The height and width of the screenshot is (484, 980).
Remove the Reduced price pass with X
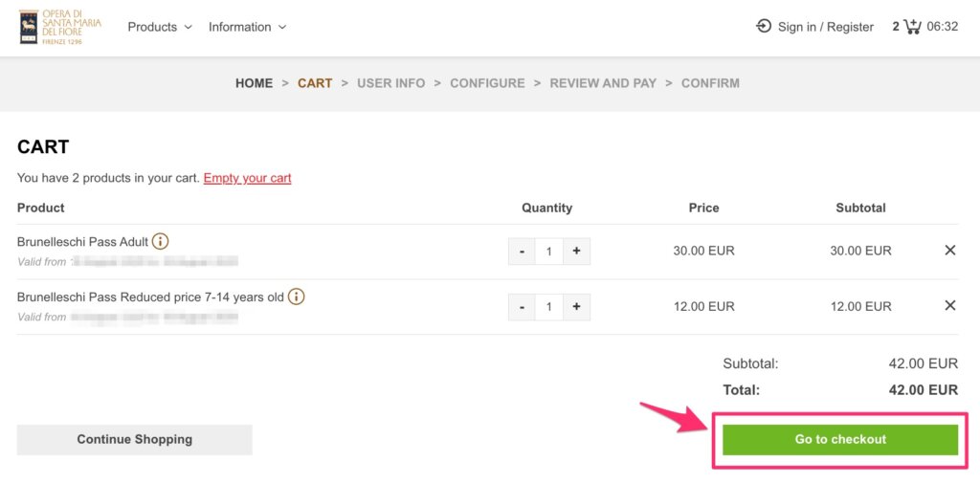[x=949, y=306]
